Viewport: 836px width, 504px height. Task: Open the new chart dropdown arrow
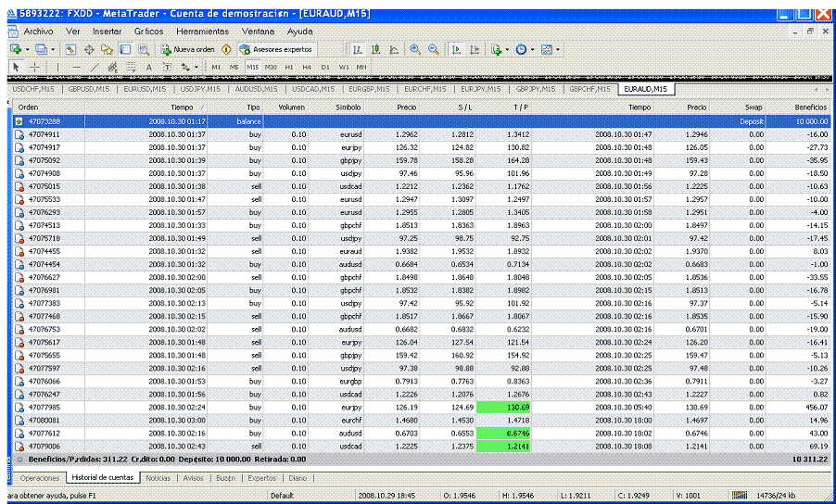pyautogui.click(x=28, y=49)
